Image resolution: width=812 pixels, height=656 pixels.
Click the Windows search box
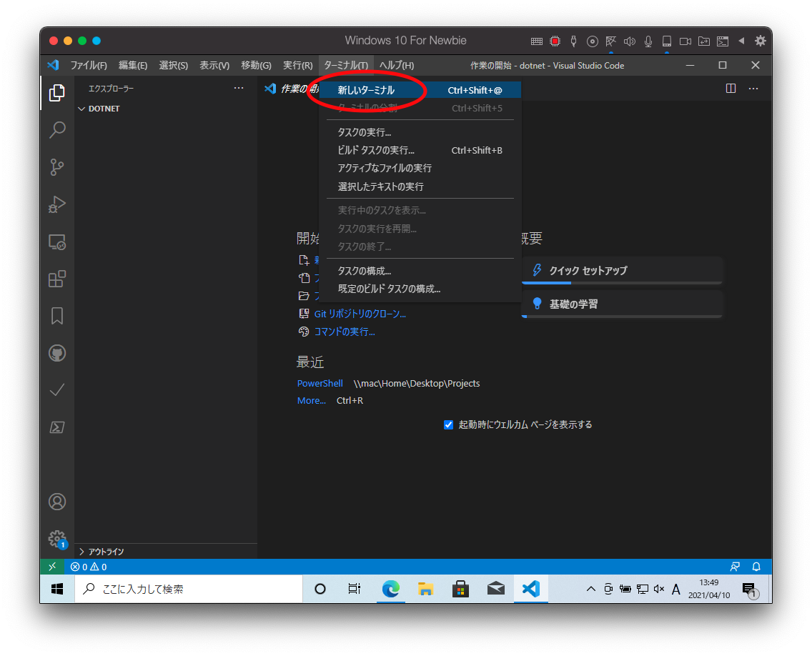coord(189,589)
